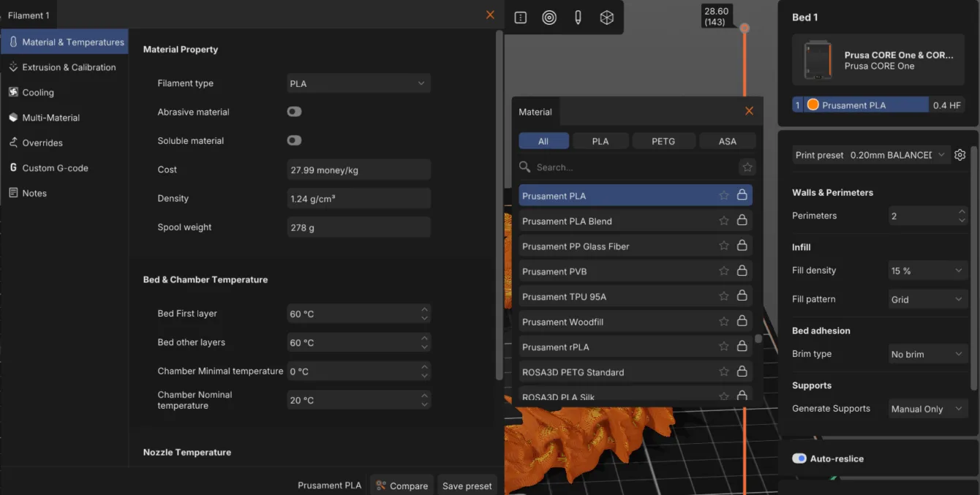Open the Fill pattern dropdown
980x495 pixels.
[928, 300]
